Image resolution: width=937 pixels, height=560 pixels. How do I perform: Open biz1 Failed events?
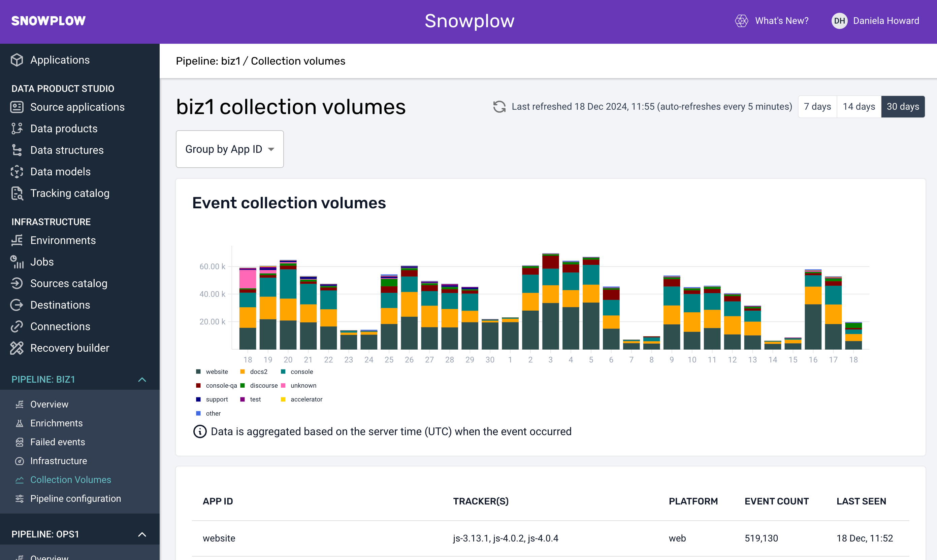pos(58,442)
